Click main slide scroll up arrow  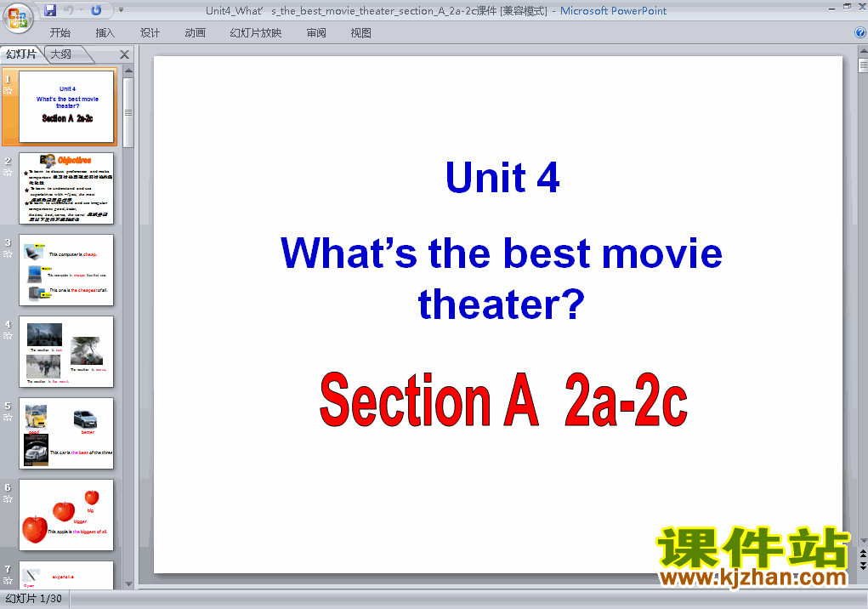point(863,51)
